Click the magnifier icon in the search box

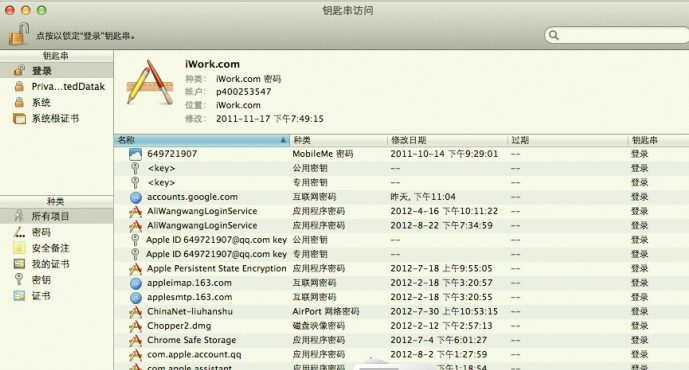pyautogui.click(x=554, y=35)
